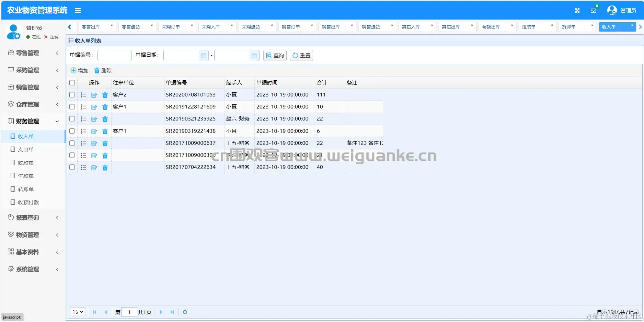Expand the 基本资料 sidebar menu
This screenshot has width=644, height=322.
tap(33, 252)
